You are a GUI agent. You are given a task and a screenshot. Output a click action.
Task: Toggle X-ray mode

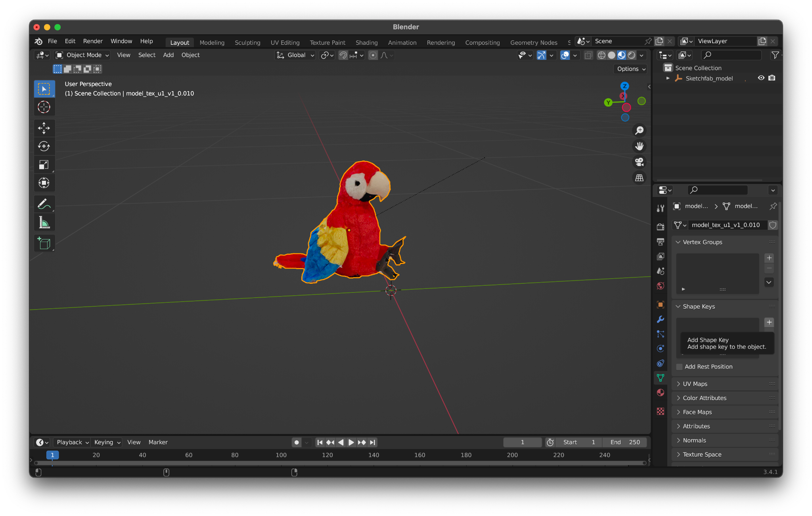pos(588,55)
